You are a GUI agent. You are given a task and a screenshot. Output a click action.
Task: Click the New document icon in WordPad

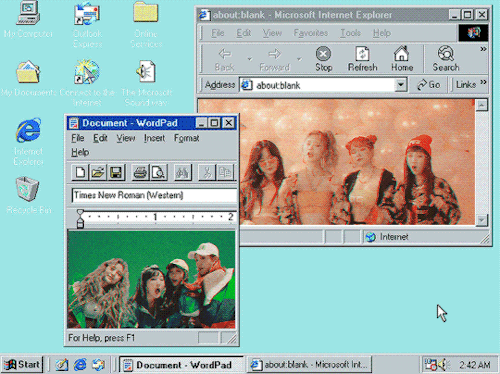80,172
